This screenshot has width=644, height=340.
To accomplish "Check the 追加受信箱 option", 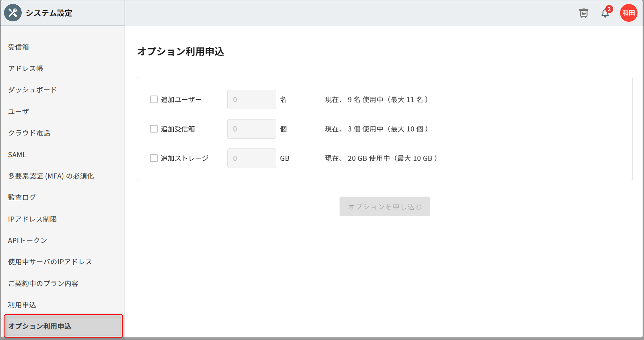I will tap(154, 129).
